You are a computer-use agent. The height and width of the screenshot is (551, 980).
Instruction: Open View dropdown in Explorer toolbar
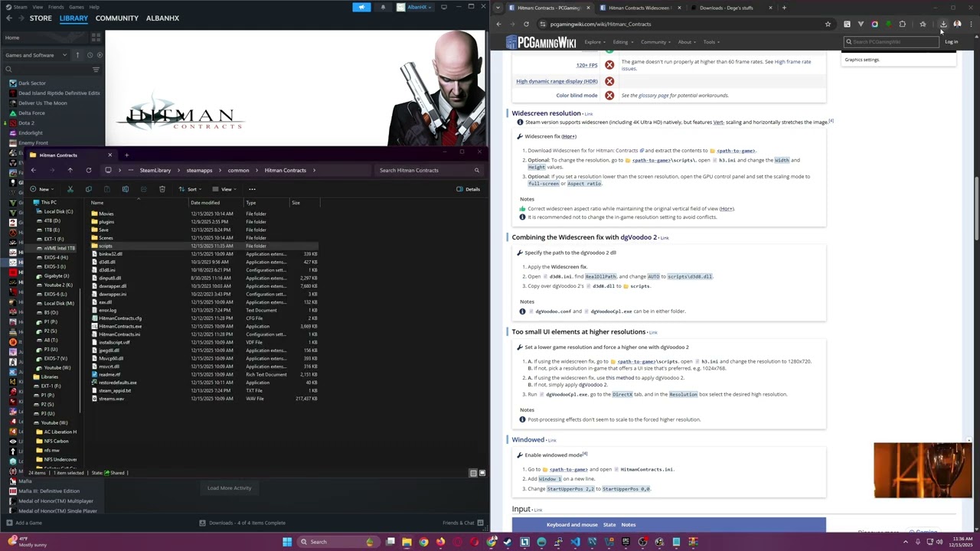[225, 189]
